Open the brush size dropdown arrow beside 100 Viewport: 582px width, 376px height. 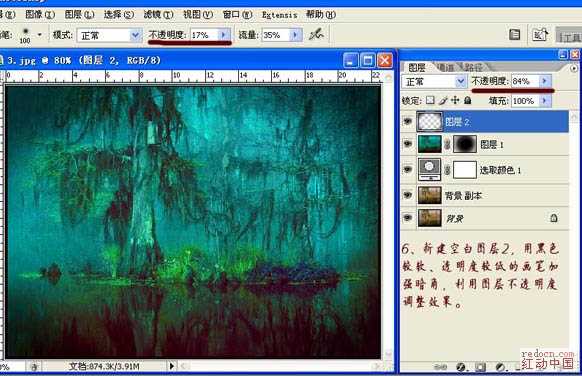click(39, 35)
